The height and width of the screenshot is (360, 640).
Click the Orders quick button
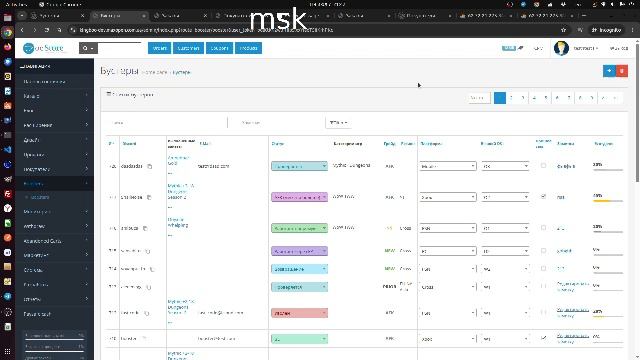(159, 48)
